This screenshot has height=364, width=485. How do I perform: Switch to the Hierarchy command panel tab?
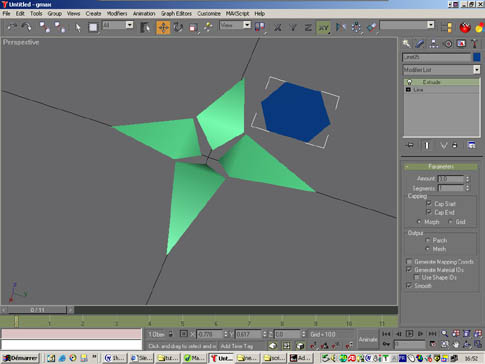[433, 44]
